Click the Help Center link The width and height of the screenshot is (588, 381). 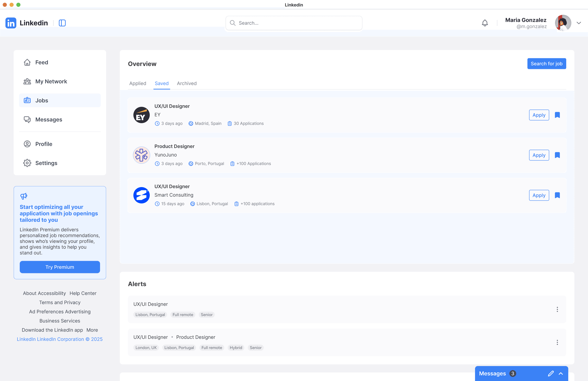tap(83, 293)
